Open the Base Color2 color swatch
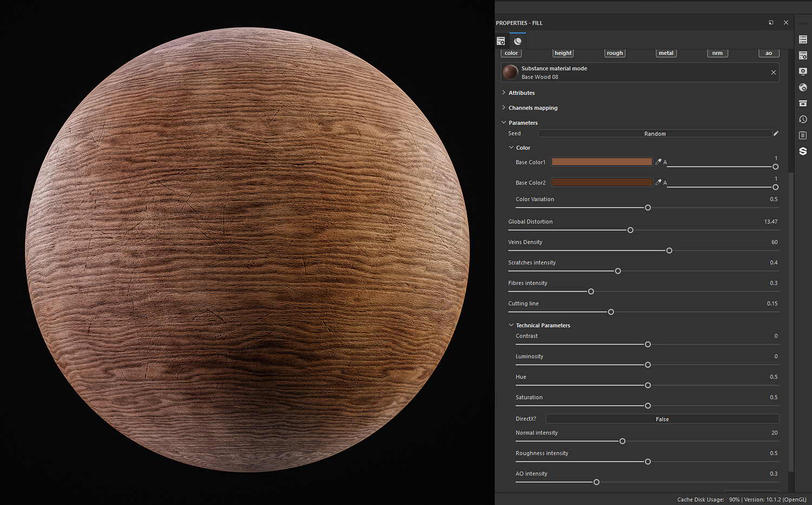The image size is (812, 505). (x=601, y=183)
